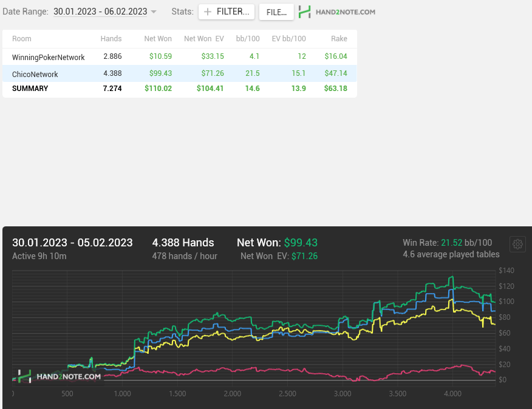Click summary bb/100 value 14.6
The height and width of the screenshot is (409, 532).
[x=253, y=89]
